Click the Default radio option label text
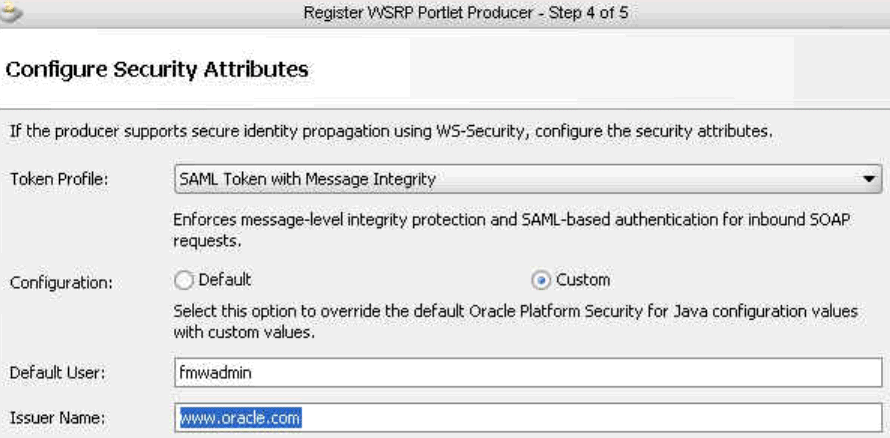This screenshot has width=890, height=438. click(x=225, y=280)
